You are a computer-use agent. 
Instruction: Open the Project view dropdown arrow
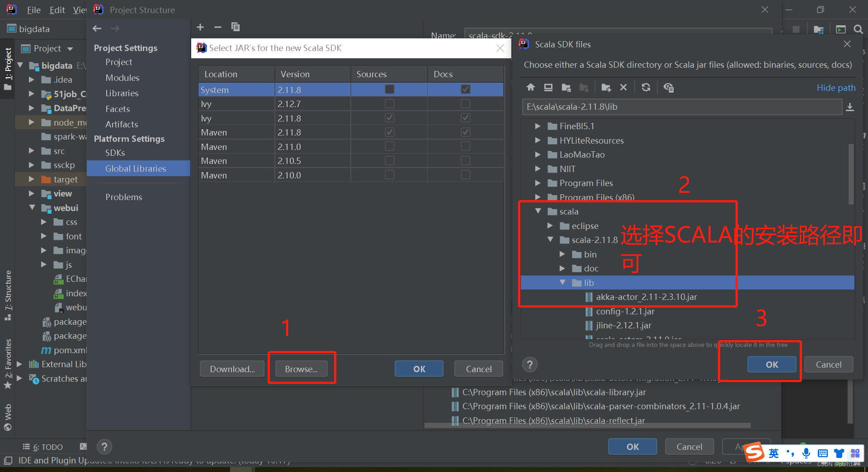point(70,49)
